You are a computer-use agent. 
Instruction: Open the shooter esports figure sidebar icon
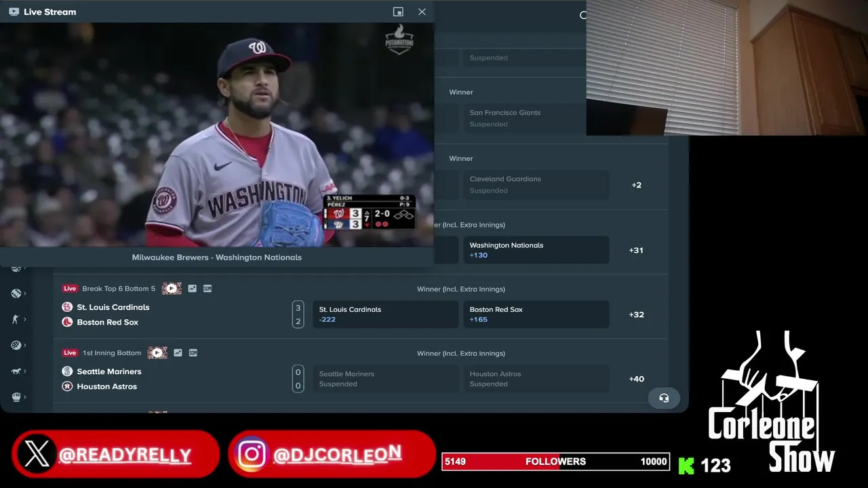tap(16, 319)
